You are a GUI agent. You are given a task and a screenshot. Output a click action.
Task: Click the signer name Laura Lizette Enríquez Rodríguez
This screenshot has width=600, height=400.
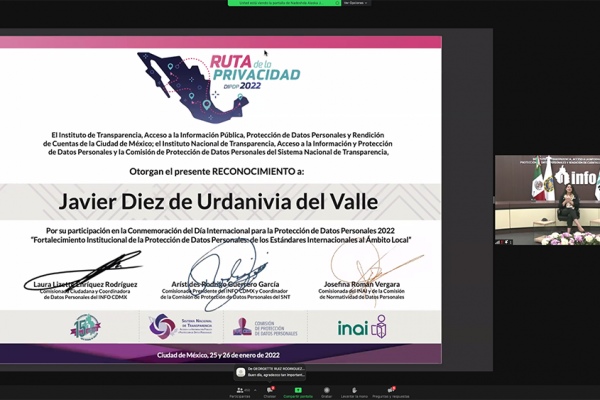coord(85,284)
